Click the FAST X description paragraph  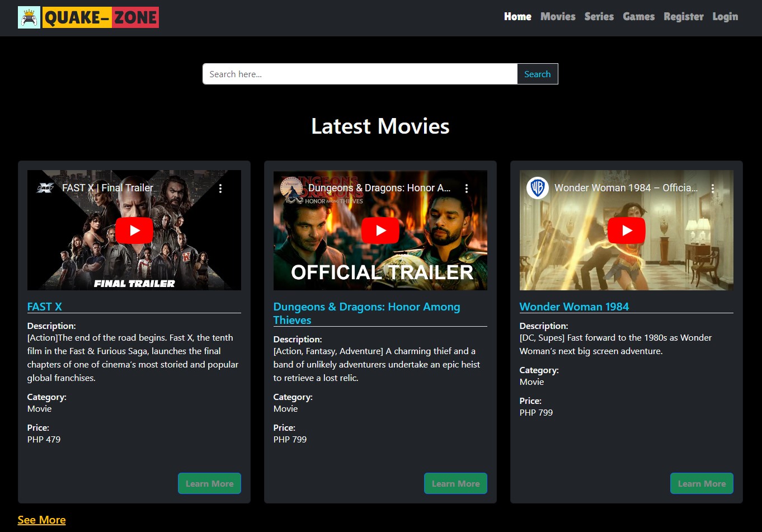point(133,357)
